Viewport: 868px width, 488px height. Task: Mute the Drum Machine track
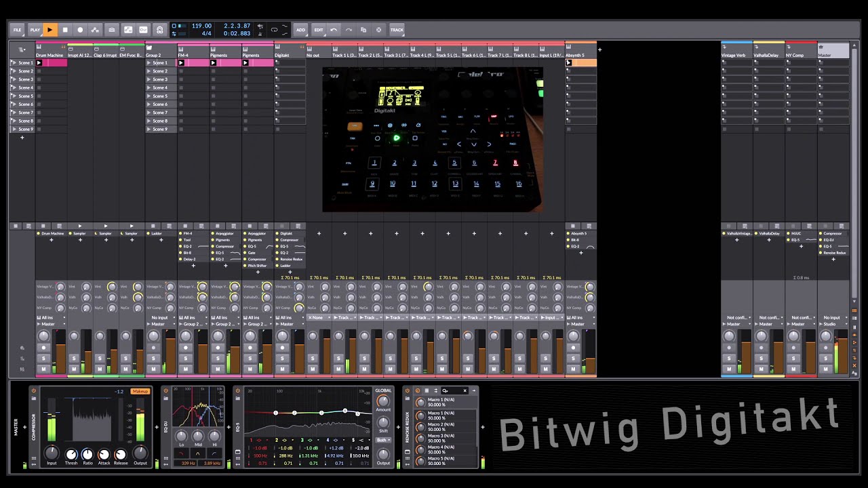(43, 369)
